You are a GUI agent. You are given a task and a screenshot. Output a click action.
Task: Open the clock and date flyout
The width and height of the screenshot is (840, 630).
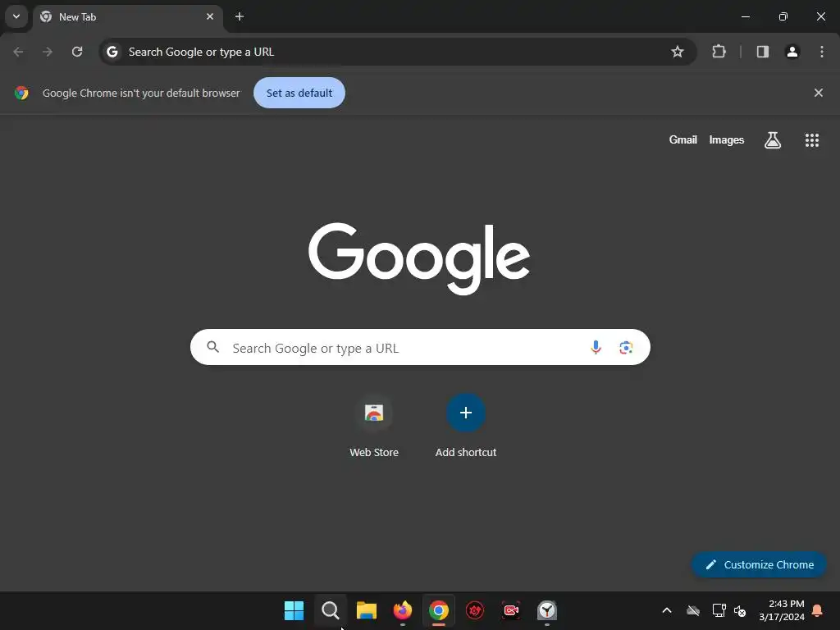[x=782, y=610]
